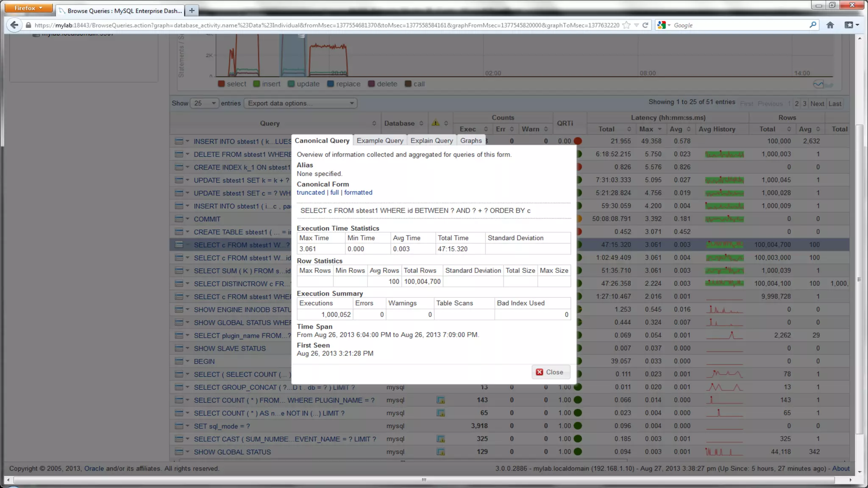868x488 pixels.
Task: Switch to the Explain Query tab
Action: coord(431,141)
